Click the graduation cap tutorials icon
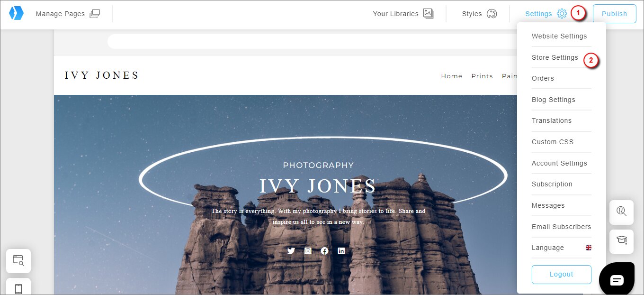The height and width of the screenshot is (295, 644). (622, 240)
